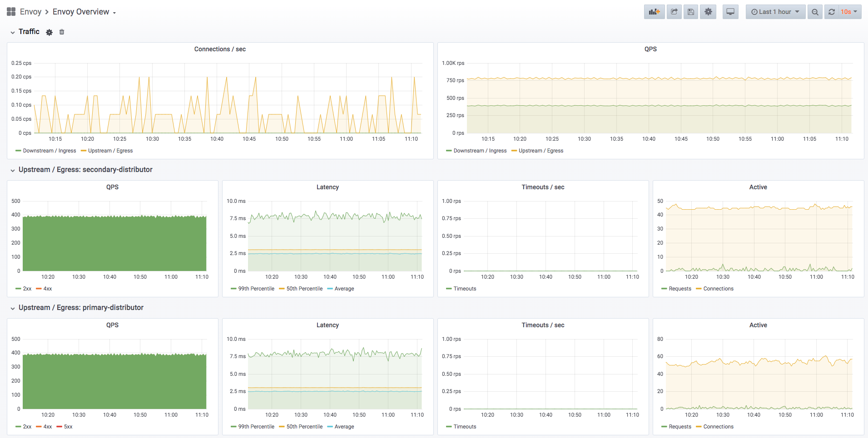Refresh the dashboard using the refresh icon
The width and height of the screenshot is (868, 438).
pyautogui.click(x=831, y=12)
